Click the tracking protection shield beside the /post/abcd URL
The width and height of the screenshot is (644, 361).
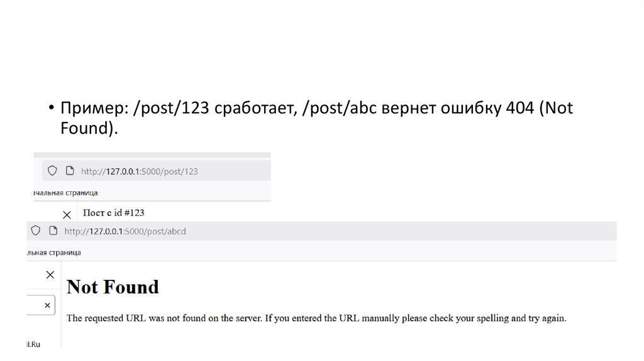(x=36, y=231)
